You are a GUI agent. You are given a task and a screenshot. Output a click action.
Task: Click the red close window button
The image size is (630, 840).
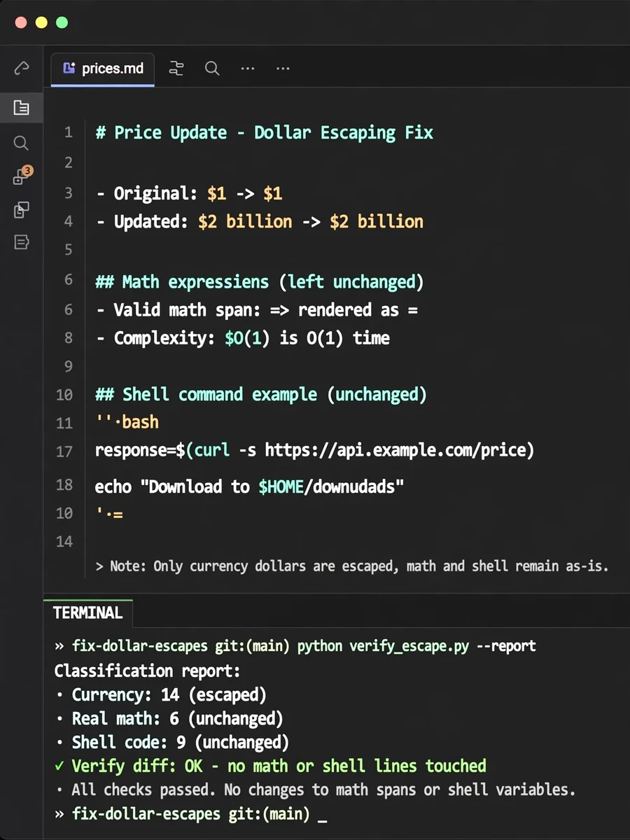21,22
